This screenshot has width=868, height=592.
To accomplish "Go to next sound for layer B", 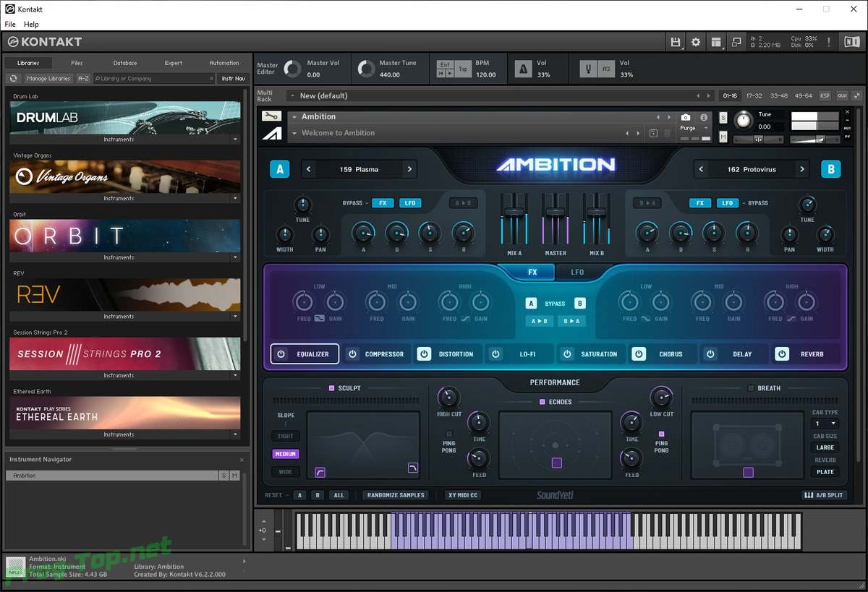I will (x=801, y=169).
